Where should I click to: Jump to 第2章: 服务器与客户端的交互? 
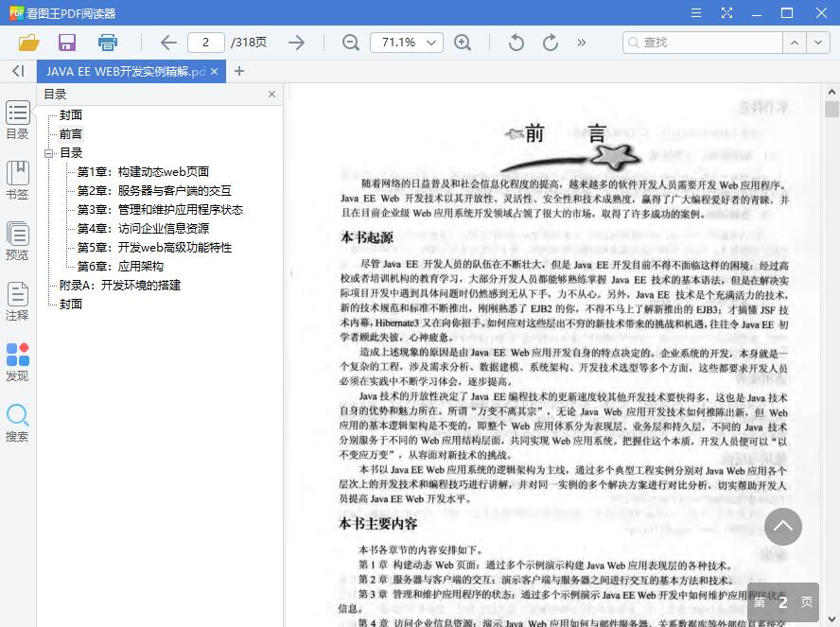click(x=154, y=191)
